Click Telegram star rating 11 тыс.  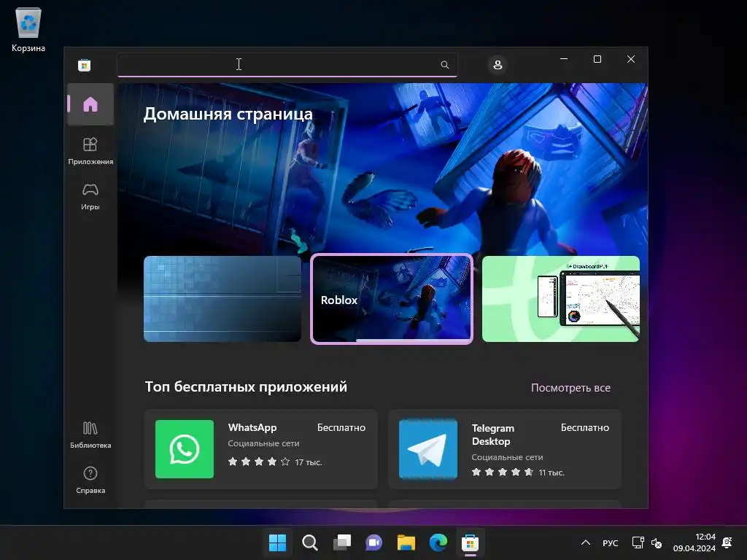point(518,472)
